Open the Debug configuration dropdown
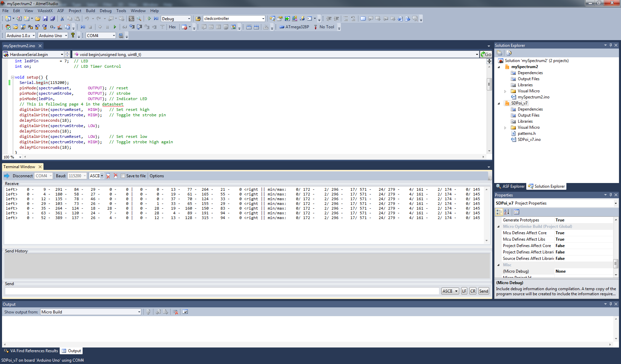The image size is (621, 364). tap(188, 19)
